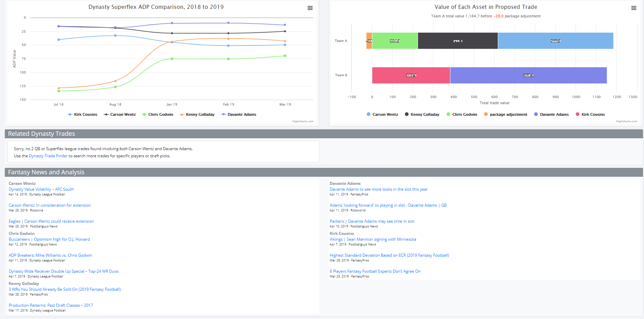644x319 pixels.
Task: Open Optimism high for O.J. Howard article
Action: (49, 239)
